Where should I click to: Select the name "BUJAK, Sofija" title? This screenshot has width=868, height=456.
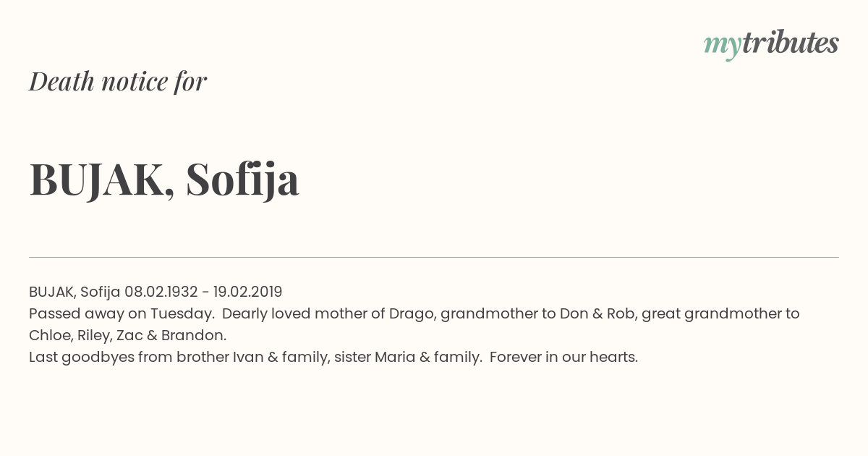(x=164, y=180)
